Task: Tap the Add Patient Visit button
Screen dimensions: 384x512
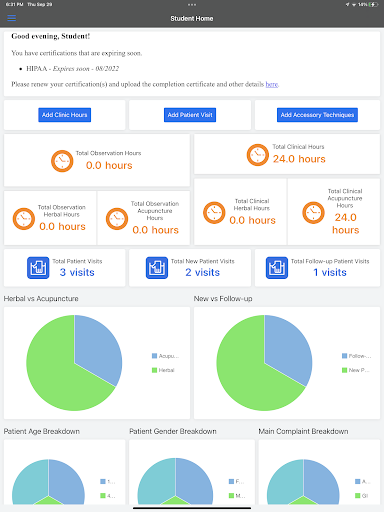Action: 190,115
